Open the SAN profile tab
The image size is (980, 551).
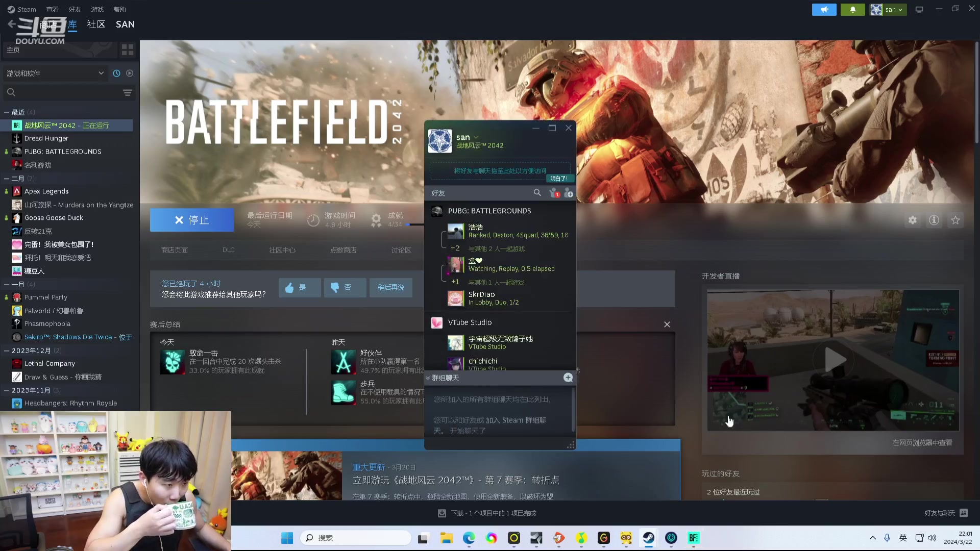coord(125,24)
